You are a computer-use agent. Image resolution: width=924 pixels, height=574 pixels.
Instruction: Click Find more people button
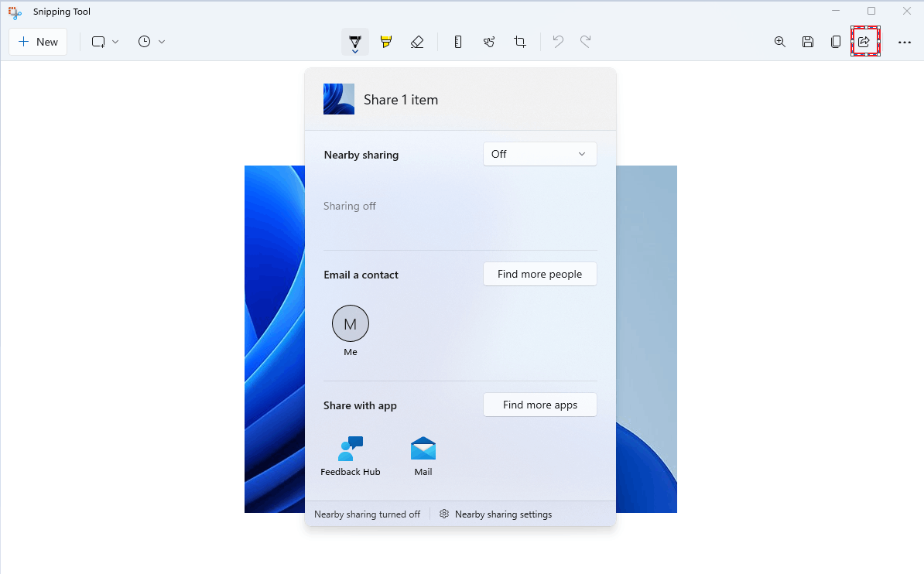[540, 274]
